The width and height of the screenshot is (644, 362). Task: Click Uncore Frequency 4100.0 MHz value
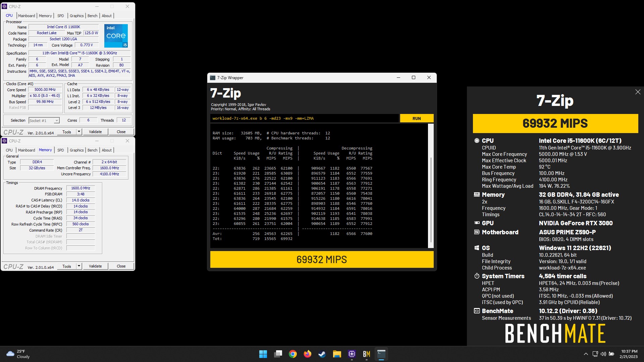click(x=109, y=174)
